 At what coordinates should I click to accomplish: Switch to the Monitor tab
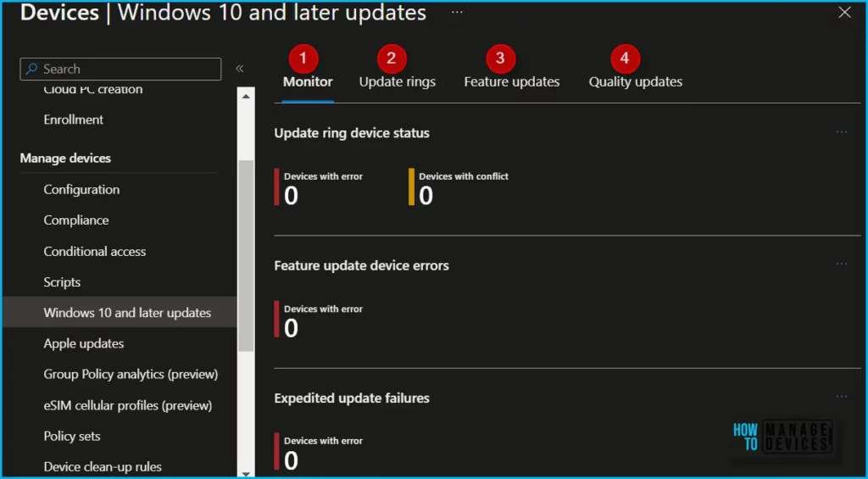pyautogui.click(x=308, y=82)
